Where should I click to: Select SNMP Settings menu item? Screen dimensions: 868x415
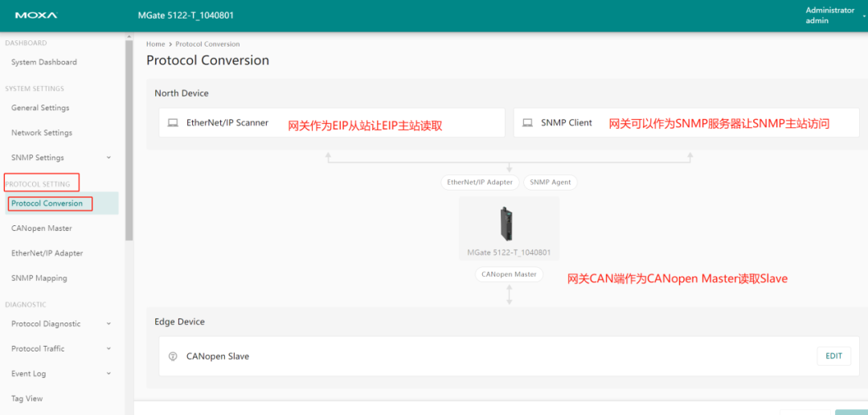38,158
